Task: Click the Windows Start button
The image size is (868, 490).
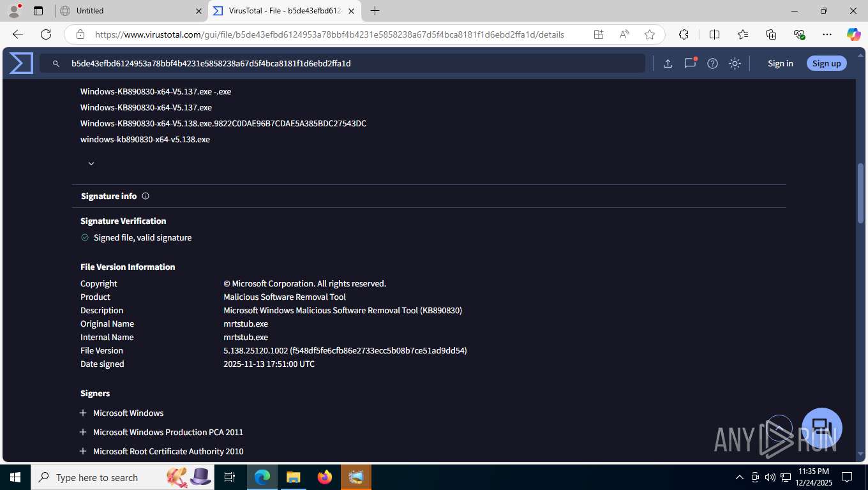Action: 15,477
